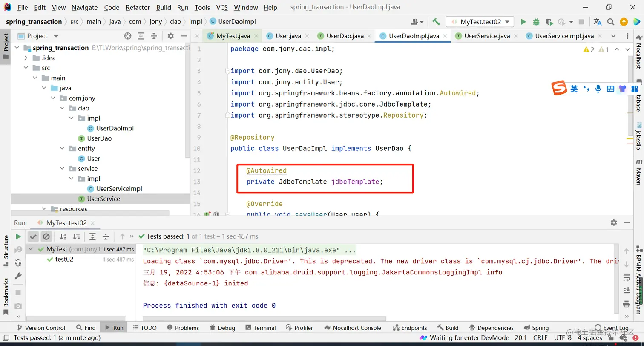Open the MyTest.test02 run configuration dropdown

coord(480,22)
